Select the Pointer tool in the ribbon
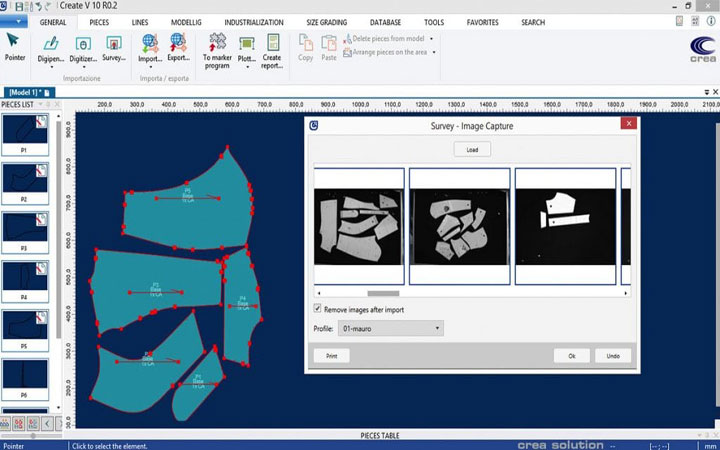This screenshot has height=450, width=720. coord(14,45)
